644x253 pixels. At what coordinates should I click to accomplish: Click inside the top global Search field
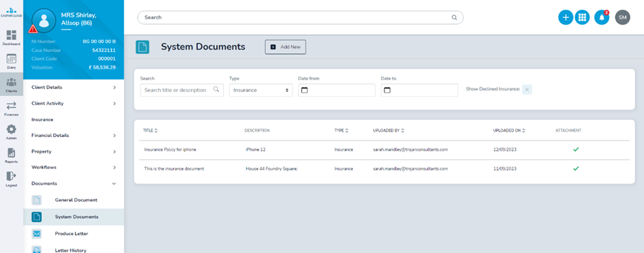300,18
